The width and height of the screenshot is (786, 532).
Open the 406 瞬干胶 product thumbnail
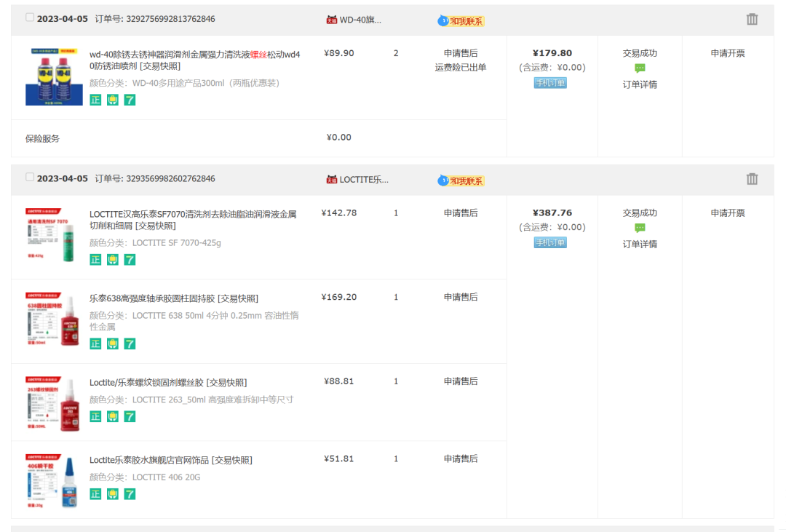coord(54,481)
